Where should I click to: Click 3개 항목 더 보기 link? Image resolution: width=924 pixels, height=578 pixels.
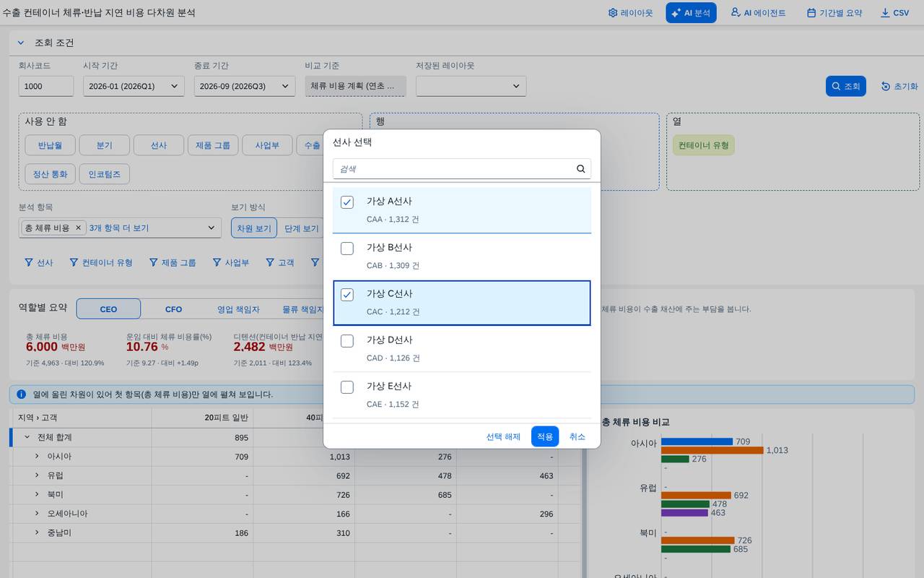pos(119,228)
